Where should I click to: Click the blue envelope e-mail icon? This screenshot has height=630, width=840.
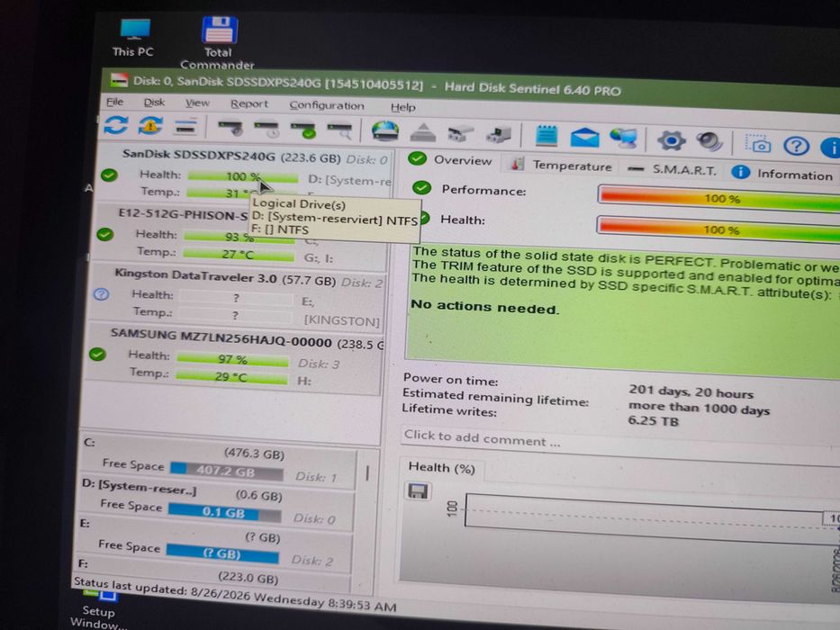point(584,138)
